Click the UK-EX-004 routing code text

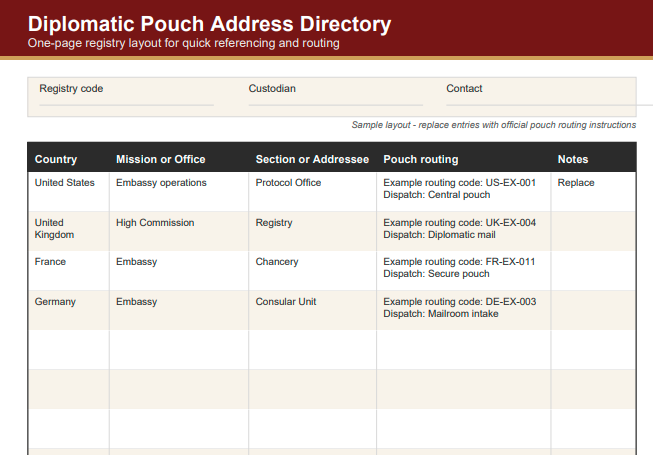coord(511,223)
